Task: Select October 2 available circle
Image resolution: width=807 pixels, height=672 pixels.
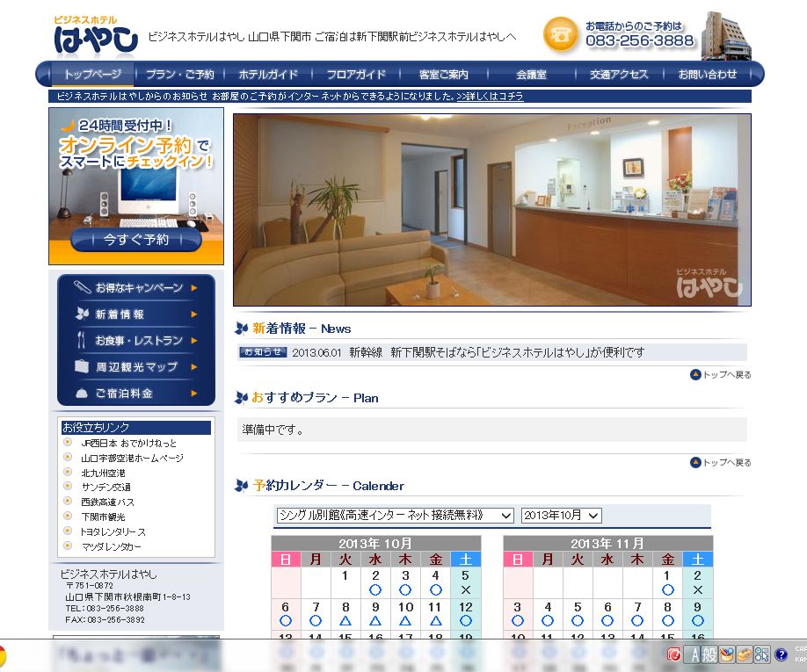Action: click(375, 589)
